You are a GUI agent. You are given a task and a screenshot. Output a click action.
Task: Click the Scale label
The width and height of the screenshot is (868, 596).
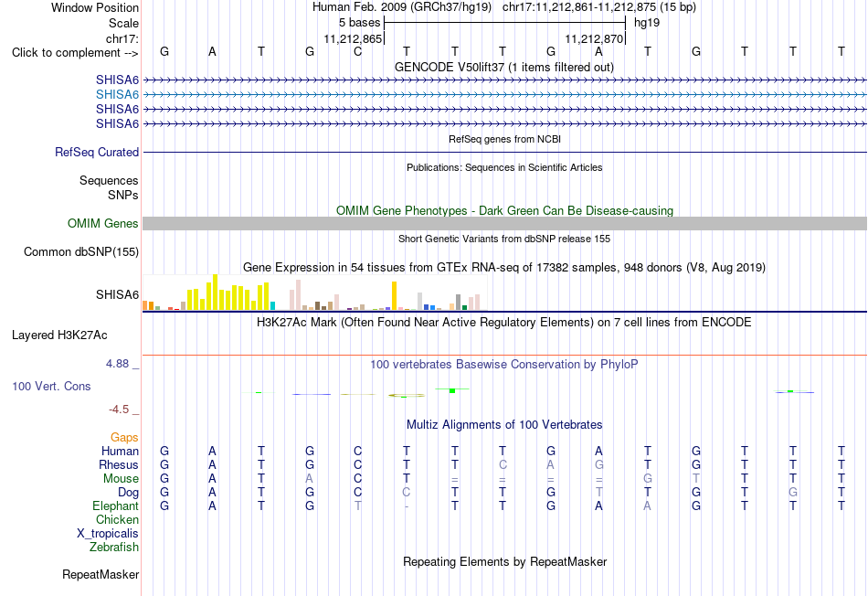coord(123,23)
